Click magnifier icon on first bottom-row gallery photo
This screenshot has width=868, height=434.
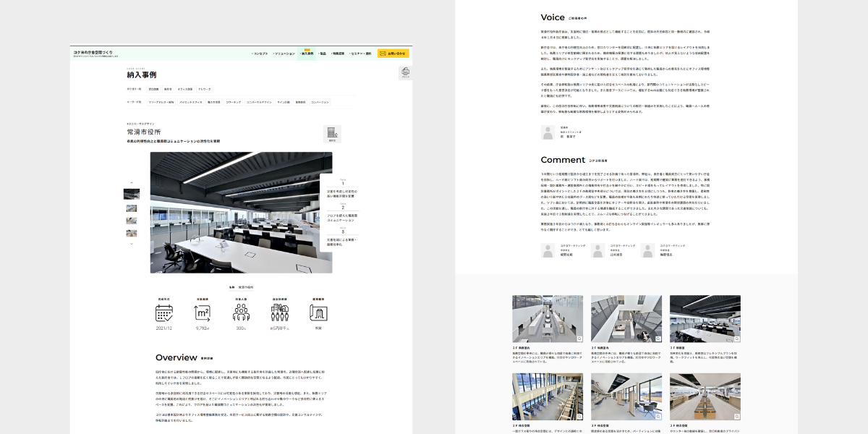click(579, 417)
